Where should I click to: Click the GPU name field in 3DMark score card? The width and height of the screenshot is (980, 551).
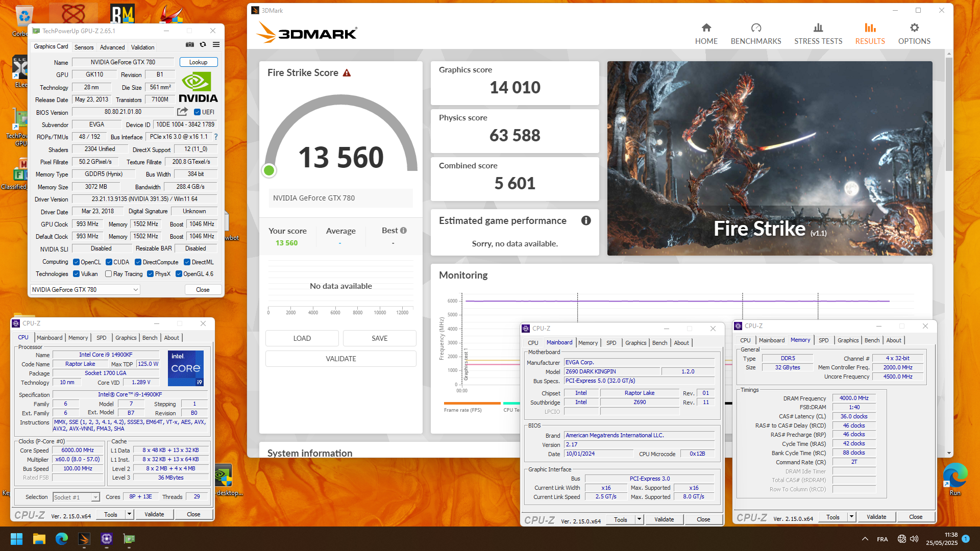point(341,198)
